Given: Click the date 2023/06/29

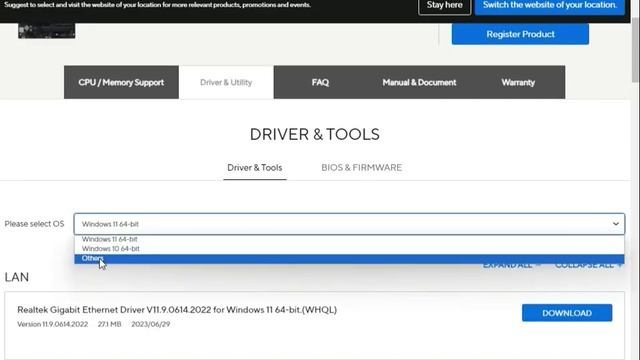Looking at the screenshot, I should (151, 324).
